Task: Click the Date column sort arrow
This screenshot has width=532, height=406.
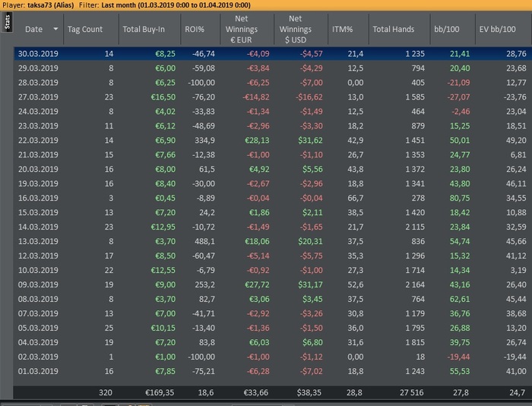Action: pyautogui.click(x=55, y=29)
